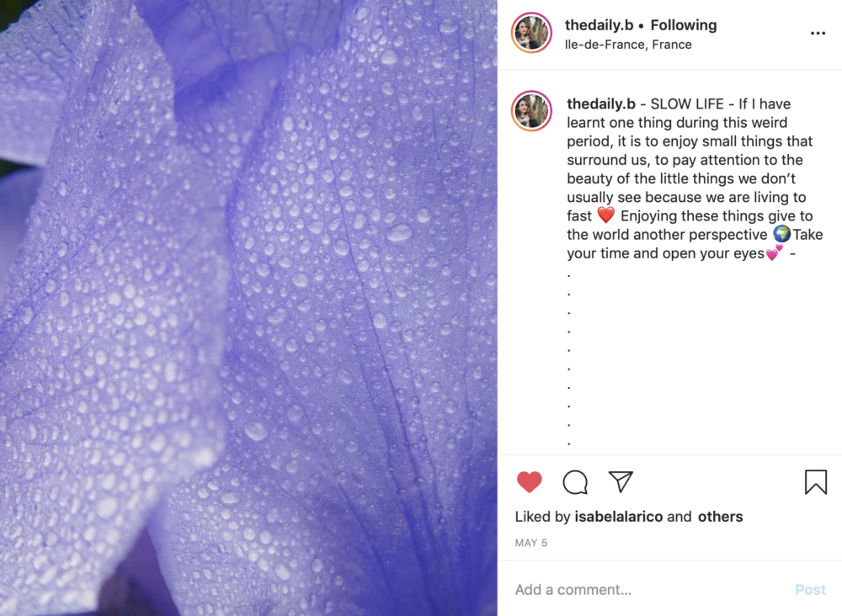Click the red heart emoji in caption
The width and height of the screenshot is (842, 616).
pyautogui.click(x=605, y=215)
